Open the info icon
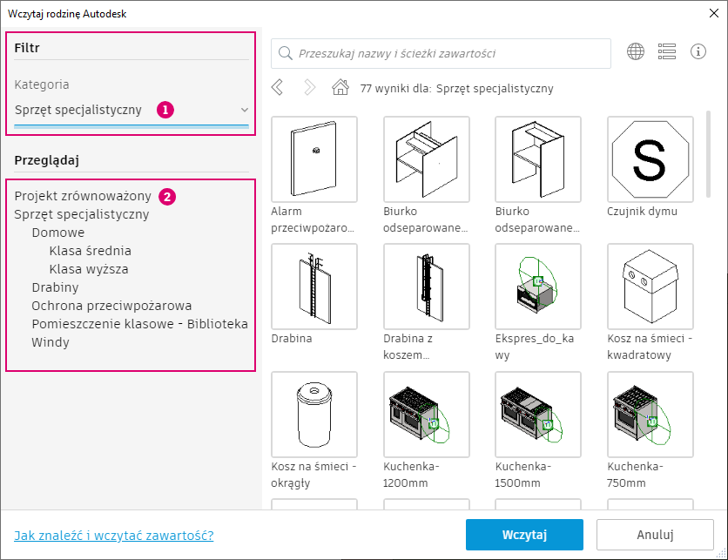Viewport: 728px width, 560px height. coord(698,51)
